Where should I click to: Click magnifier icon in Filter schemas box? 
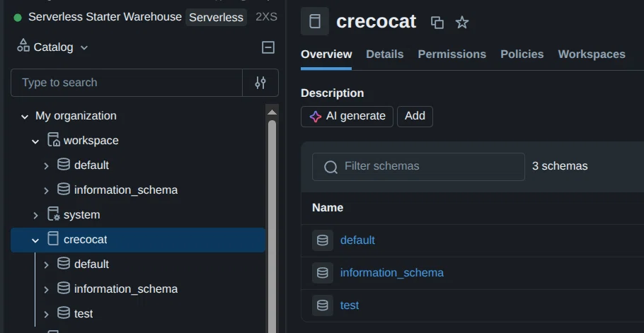[330, 167]
